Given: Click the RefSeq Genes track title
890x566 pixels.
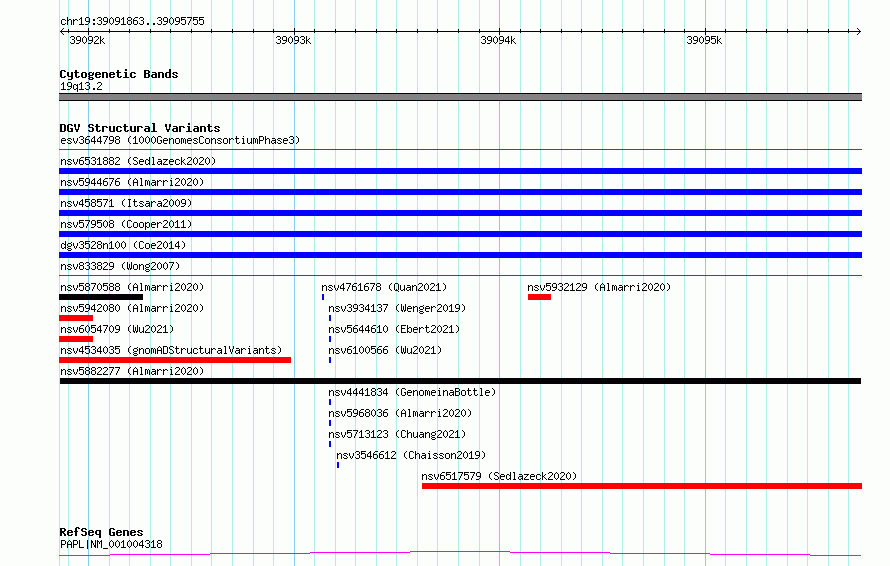Looking at the screenshot, I should (x=101, y=533).
